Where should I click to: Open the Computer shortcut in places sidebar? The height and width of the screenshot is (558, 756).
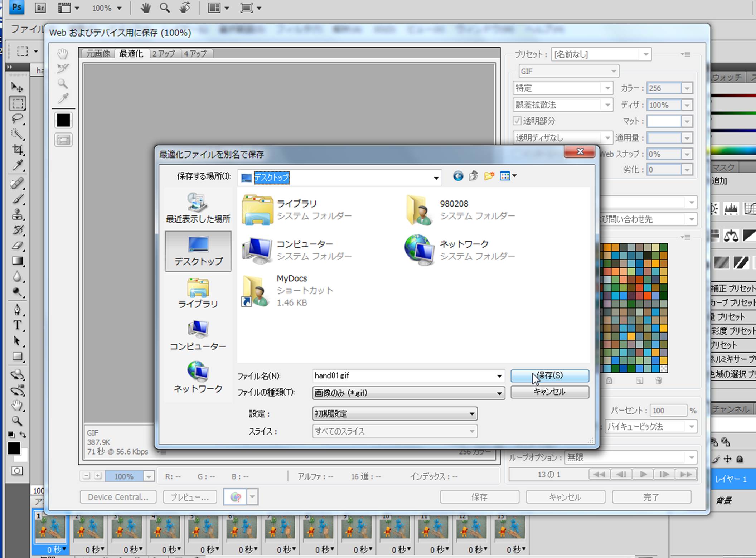[198, 335]
